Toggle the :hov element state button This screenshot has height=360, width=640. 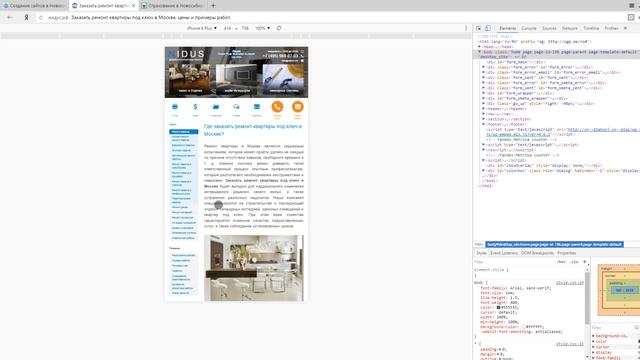(562, 262)
